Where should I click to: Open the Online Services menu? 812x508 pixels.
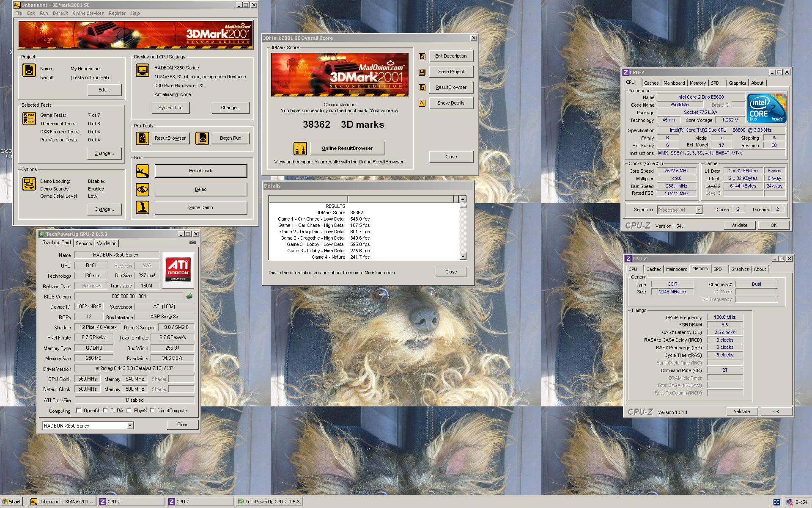88,13
